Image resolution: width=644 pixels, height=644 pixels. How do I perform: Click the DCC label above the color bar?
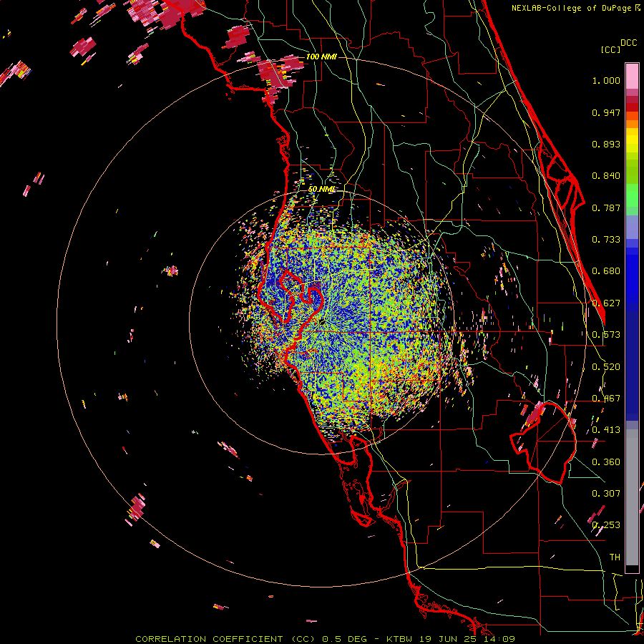point(628,43)
